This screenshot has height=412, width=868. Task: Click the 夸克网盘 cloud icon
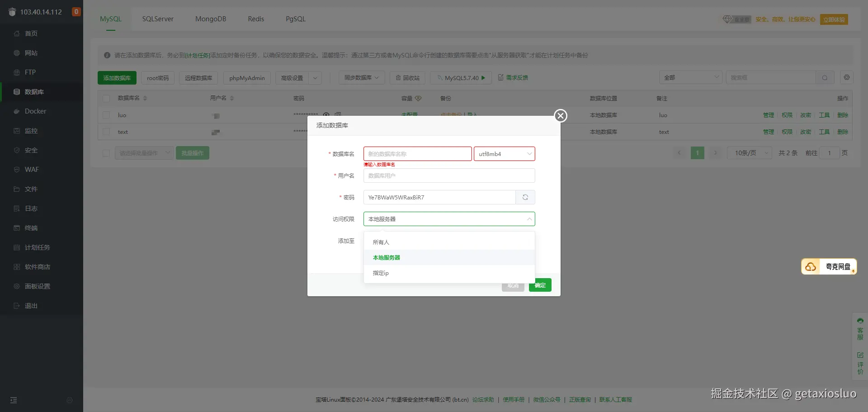click(811, 267)
